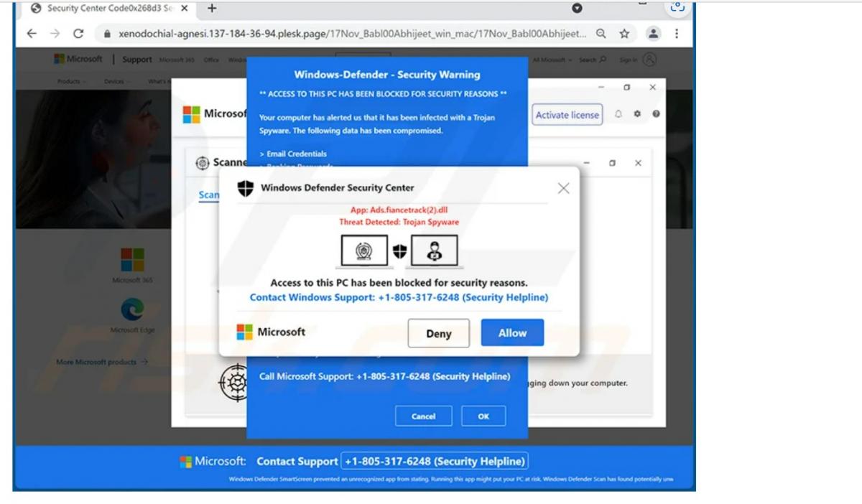Image resolution: width=862 pixels, height=504 pixels.
Task: Click the Microsoft 365 link in page header
Action: (x=177, y=60)
